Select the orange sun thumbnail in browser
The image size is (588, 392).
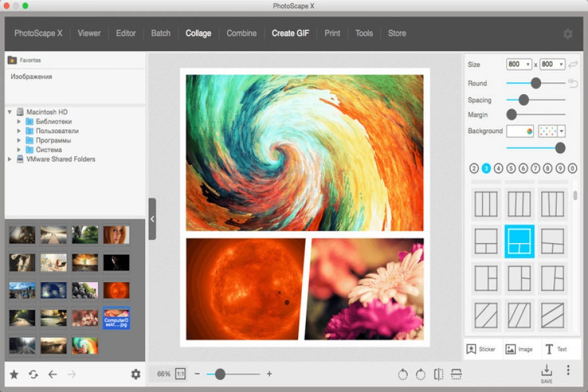[x=116, y=290]
